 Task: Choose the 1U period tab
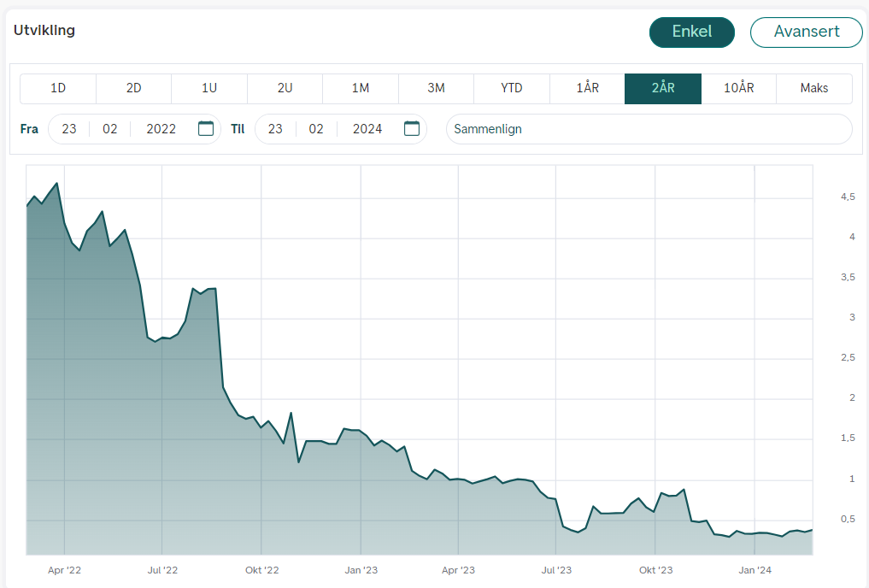209,89
